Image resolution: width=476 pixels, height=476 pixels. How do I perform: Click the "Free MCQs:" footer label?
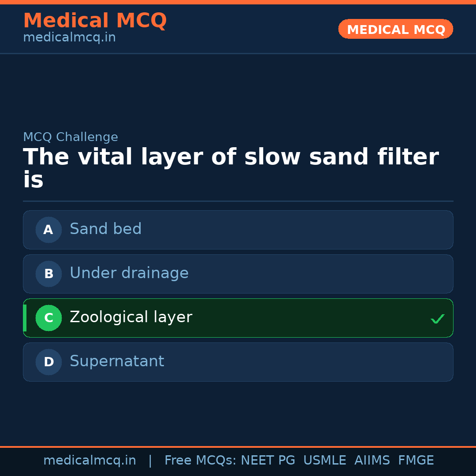click(201, 461)
